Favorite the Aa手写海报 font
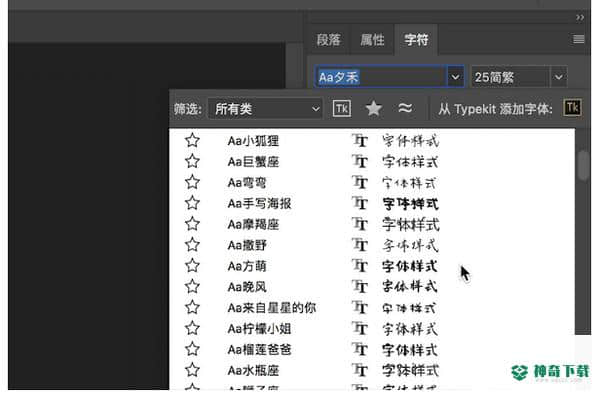 click(x=192, y=203)
